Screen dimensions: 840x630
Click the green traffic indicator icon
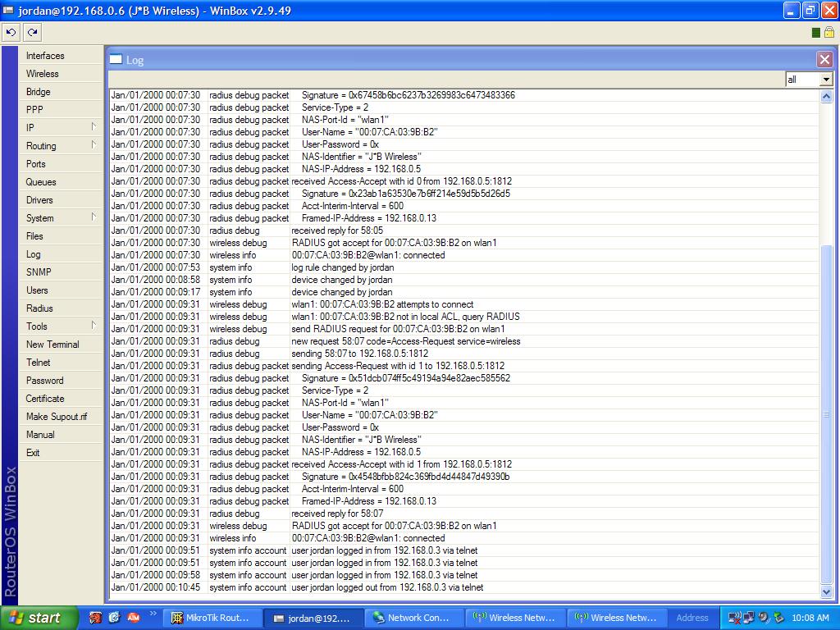(x=816, y=33)
